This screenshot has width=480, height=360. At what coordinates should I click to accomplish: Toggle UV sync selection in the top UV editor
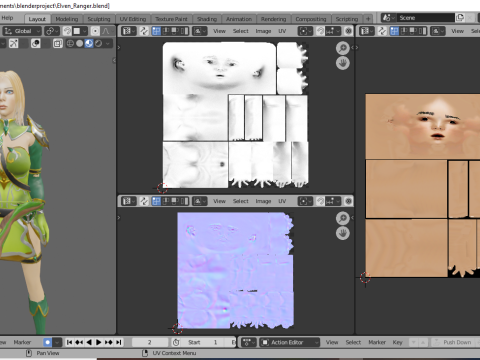click(x=144, y=31)
